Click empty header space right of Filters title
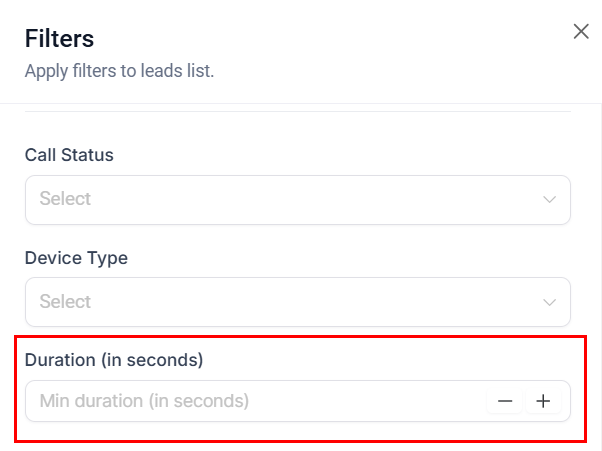This screenshot has height=451, width=602. coord(330,39)
